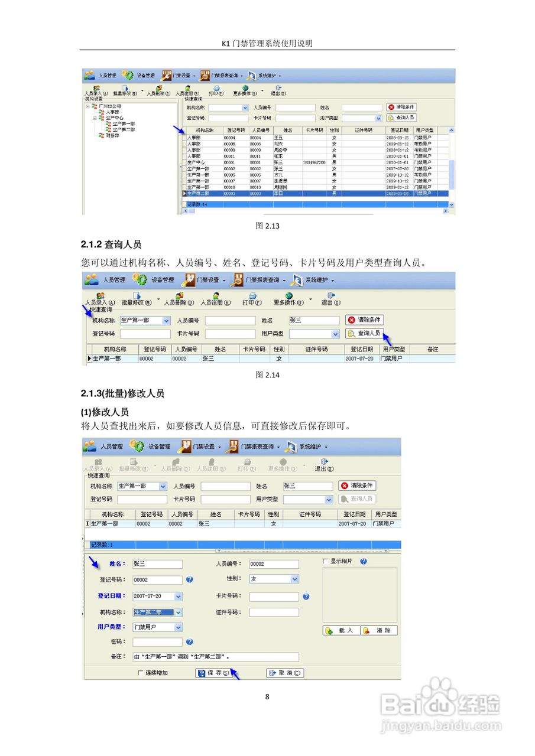This screenshot has height=756, width=535.
Task: Toggle the 连续增加 checkbox
Action: point(140,673)
